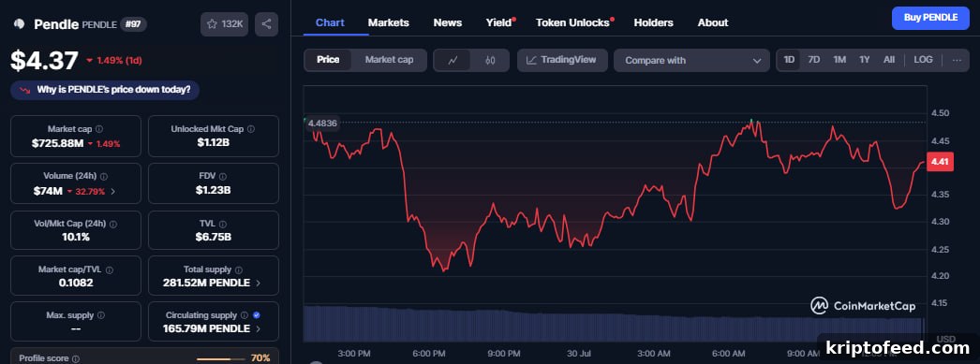Click Max. supply info icon
Viewport: 980px width, 364px height.
[101, 315]
